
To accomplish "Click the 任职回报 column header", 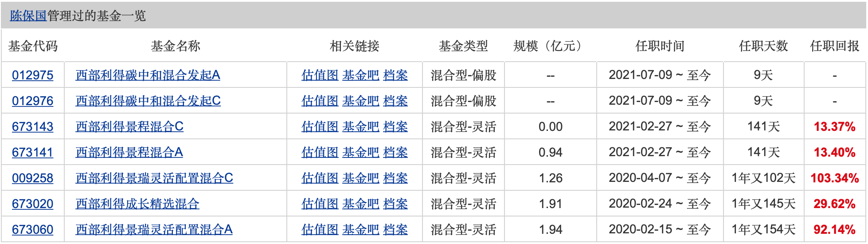I will pos(835,46).
